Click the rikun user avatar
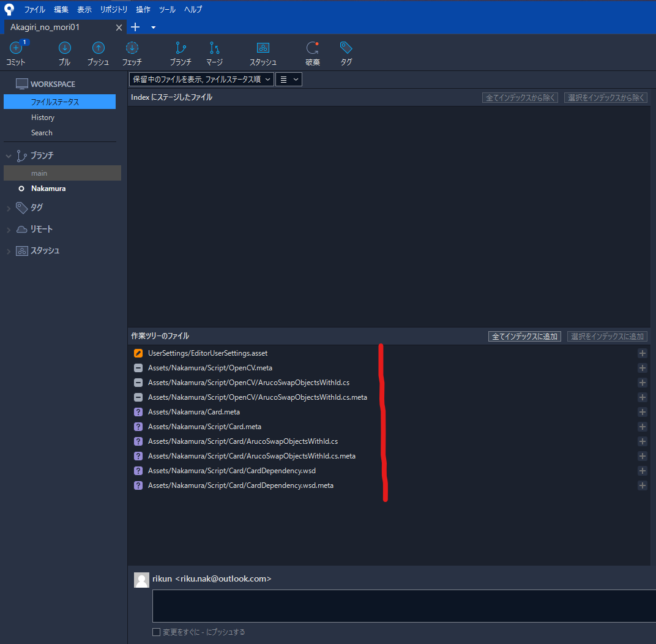Viewport: 656px width, 644px height. 141,580
